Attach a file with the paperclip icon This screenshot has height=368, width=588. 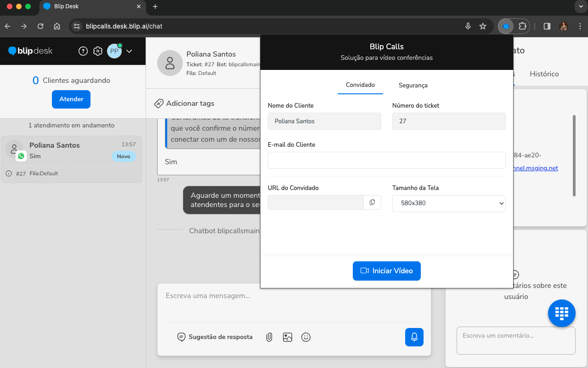tap(269, 337)
